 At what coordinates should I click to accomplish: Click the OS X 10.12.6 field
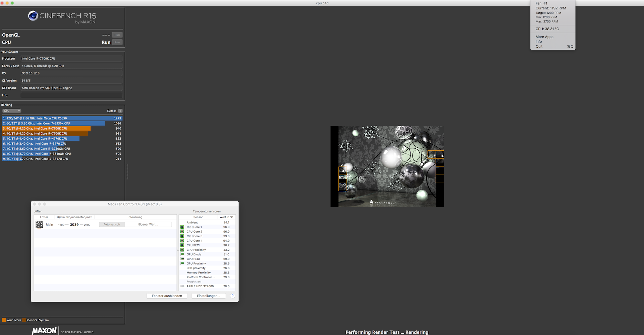click(71, 73)
